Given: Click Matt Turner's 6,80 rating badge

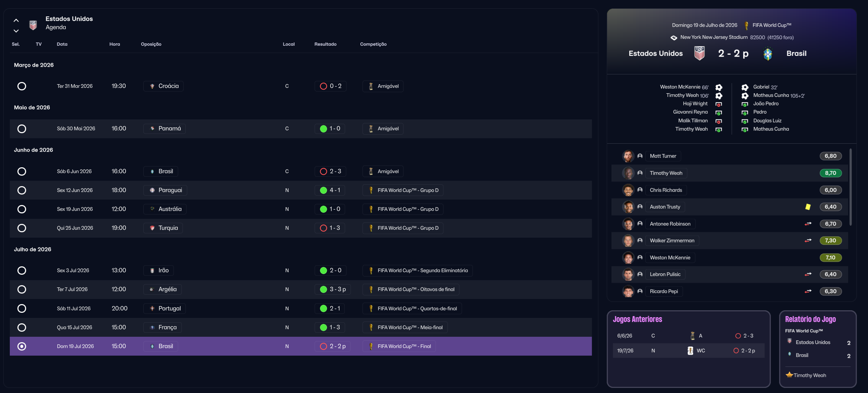Looking at the screenshot, I should pos(831,156).
